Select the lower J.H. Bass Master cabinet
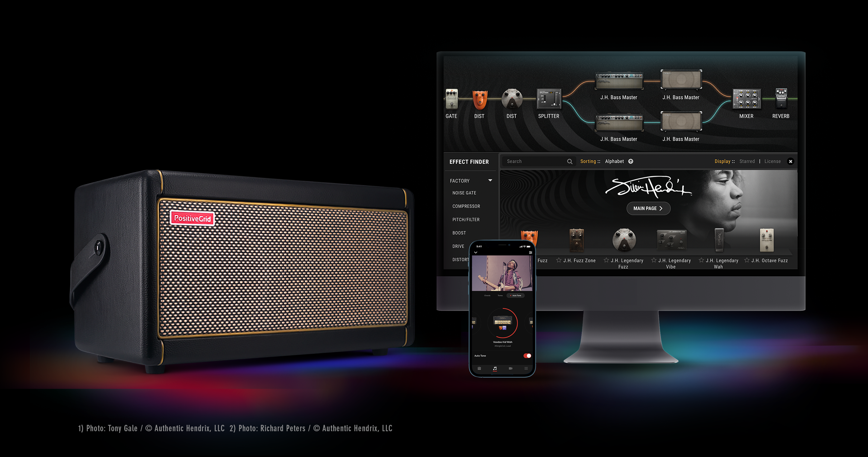The image size is (868, 457). click(681, 121)
